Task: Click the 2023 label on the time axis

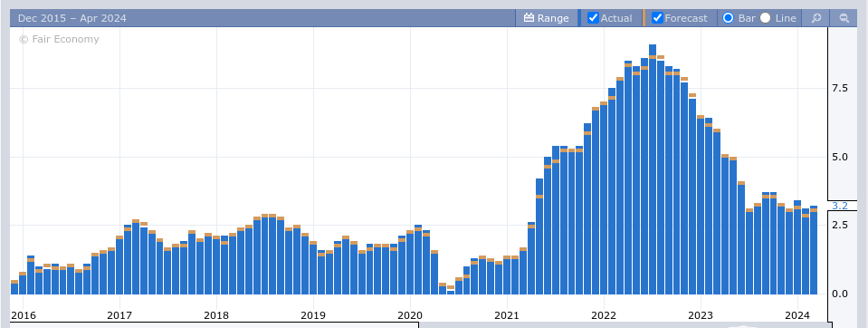Action: [x=701, y=315]
